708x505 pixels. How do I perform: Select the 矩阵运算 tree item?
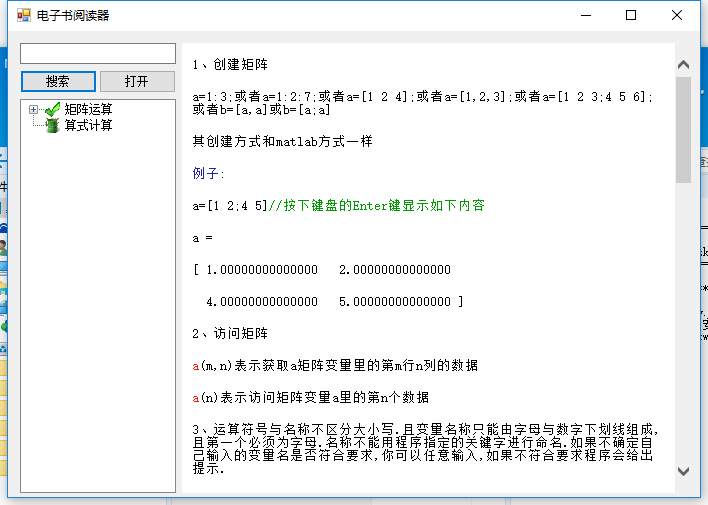pyautogui.click(x=88, y=109)
